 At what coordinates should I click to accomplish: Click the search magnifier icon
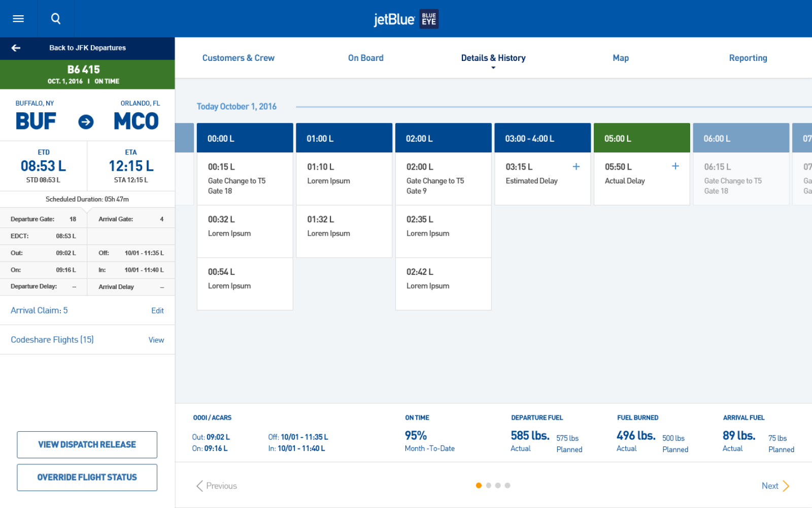coord(56,19)
